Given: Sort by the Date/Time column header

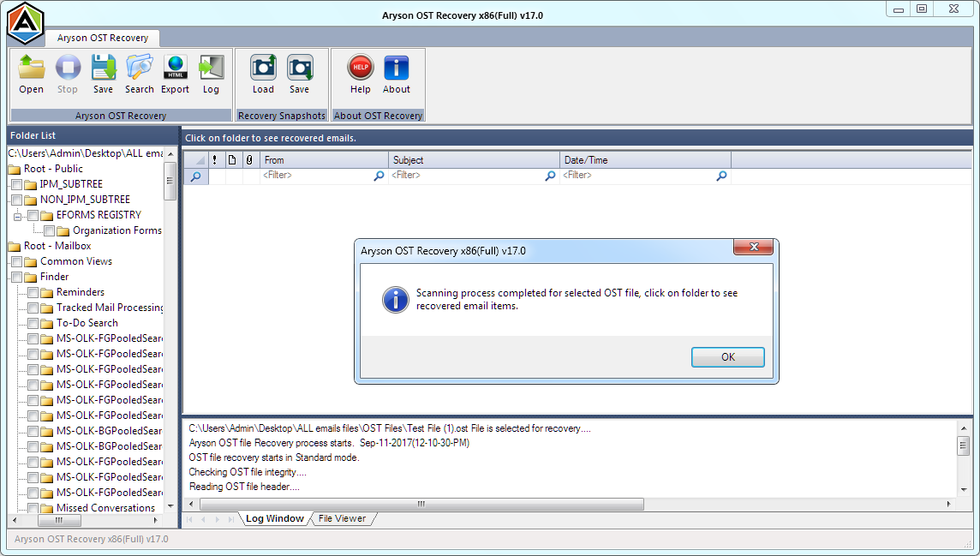Looking at the screenshot, I should [x=645, y=160].
